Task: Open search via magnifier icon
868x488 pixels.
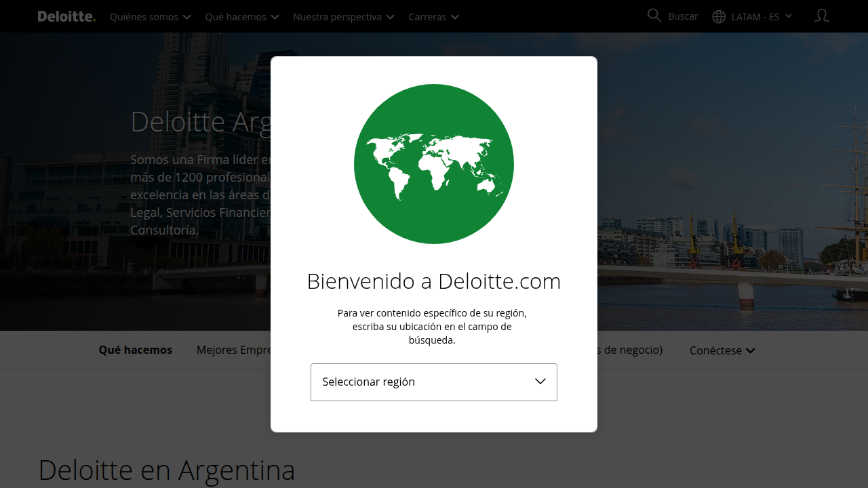Action: [654, 16]
